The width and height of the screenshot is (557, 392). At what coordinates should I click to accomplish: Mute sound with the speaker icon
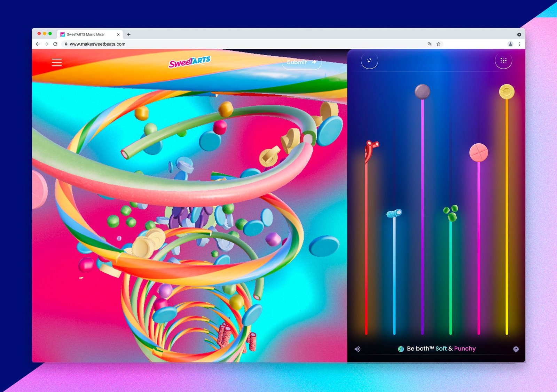pyautogui.click(x=358, y=349)
